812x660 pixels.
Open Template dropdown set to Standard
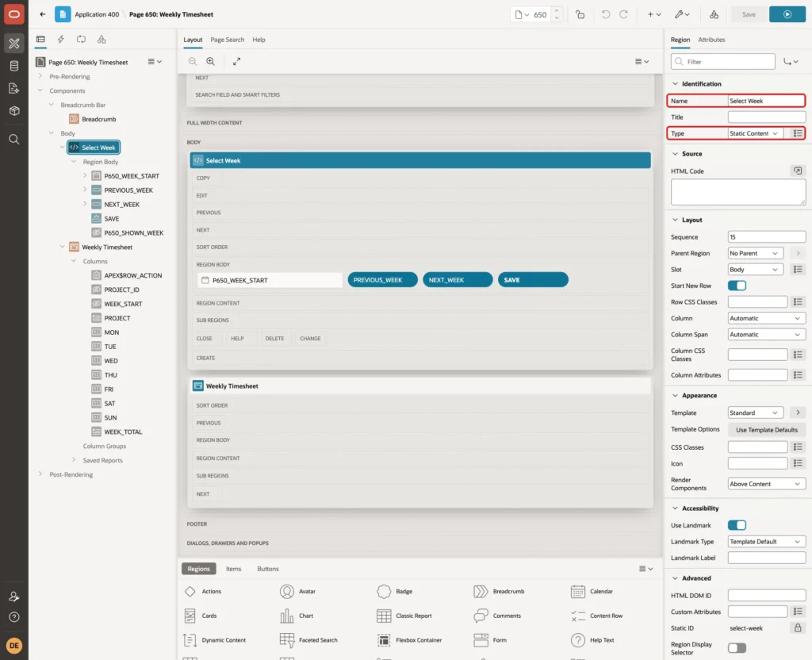(x=755, y=412)
